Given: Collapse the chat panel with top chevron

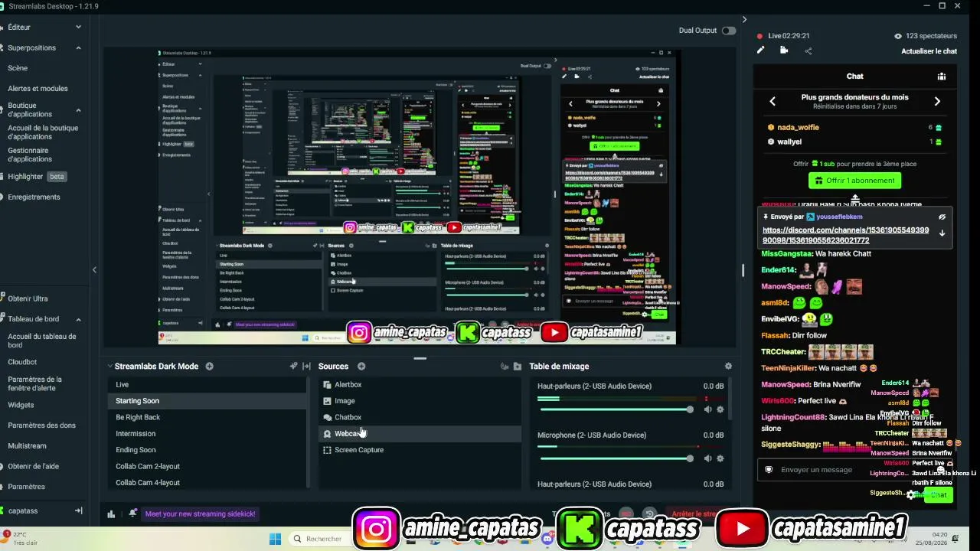Looking at the screenshot, I should point(744,20).
